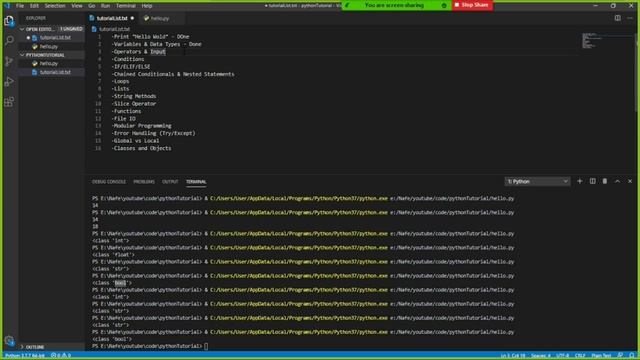Switch to the Debug Console panel tab
640x360 pixels.
click(x=109, y=182)
